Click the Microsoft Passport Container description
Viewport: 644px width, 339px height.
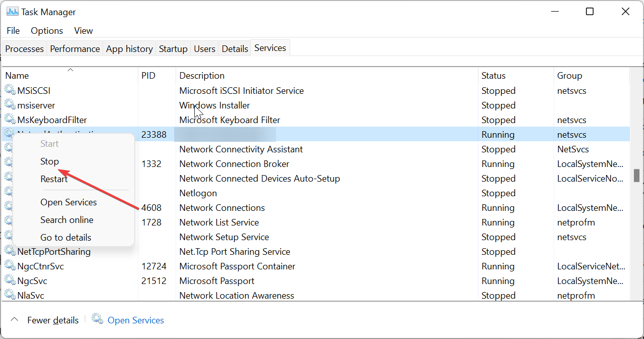point(237,266)
